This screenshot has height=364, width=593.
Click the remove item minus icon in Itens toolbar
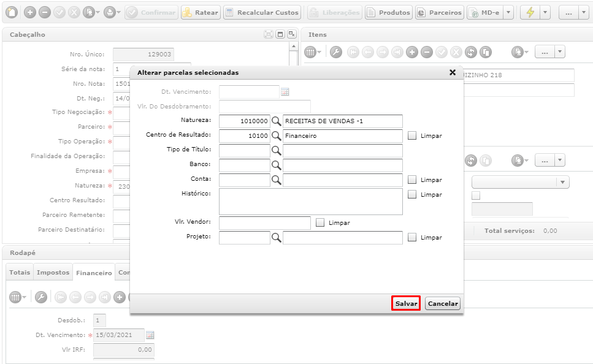pos(427,52)
